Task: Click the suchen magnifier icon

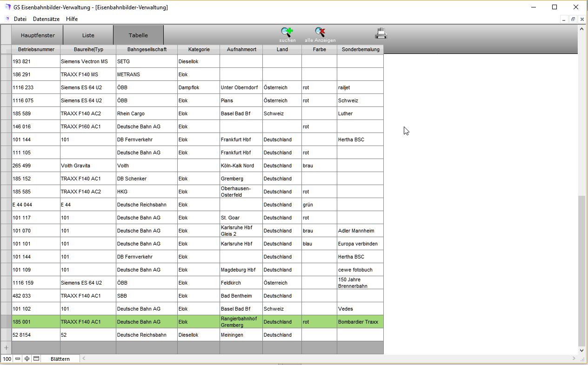Action: coord(287,32)
